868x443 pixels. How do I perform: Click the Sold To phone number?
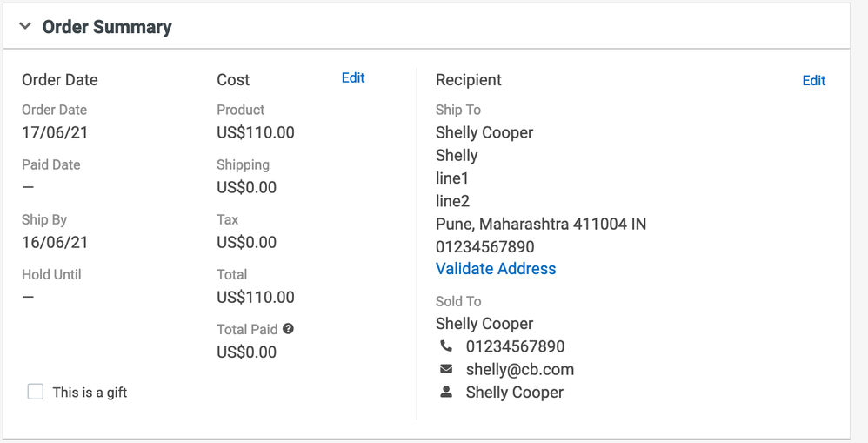[x=515, y=346]
